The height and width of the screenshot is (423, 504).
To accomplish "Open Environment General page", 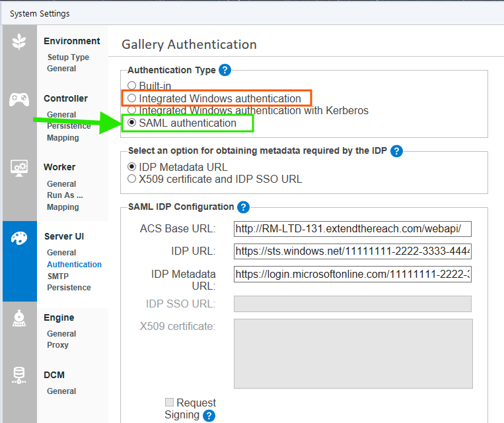I will [61, 69].
